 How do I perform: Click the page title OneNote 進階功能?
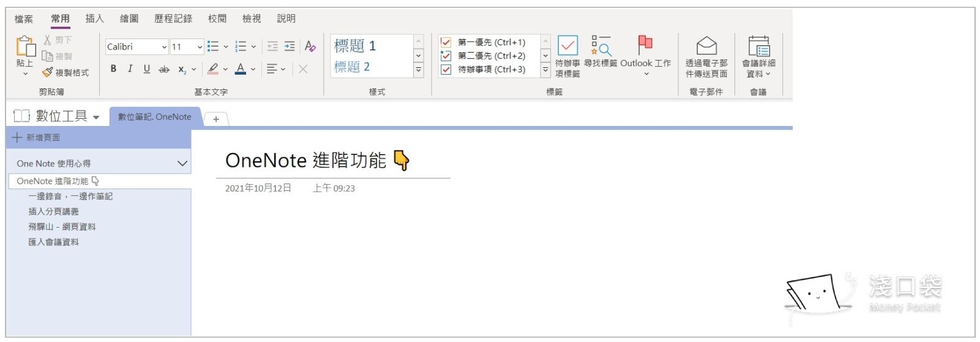[x=305, y=160]
